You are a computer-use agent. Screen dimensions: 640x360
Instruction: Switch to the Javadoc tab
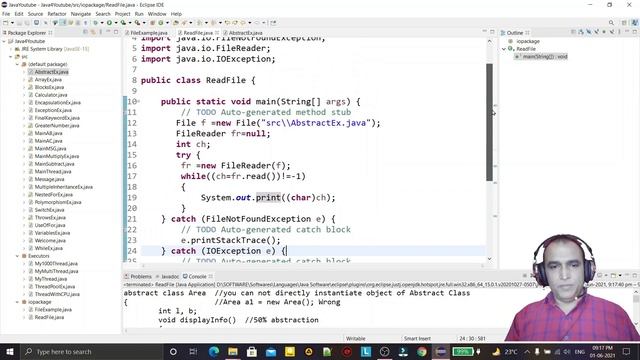(x=167, y=276)
